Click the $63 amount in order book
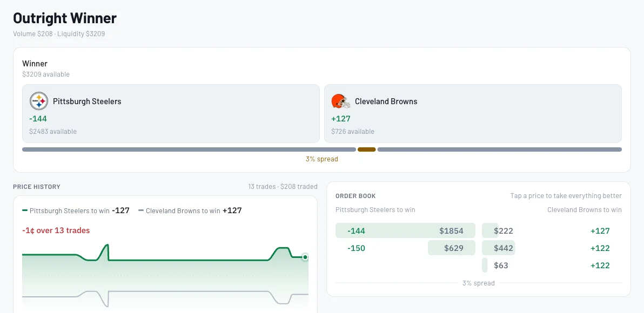Viewport: 644px width, 313px height. [501, 265]
